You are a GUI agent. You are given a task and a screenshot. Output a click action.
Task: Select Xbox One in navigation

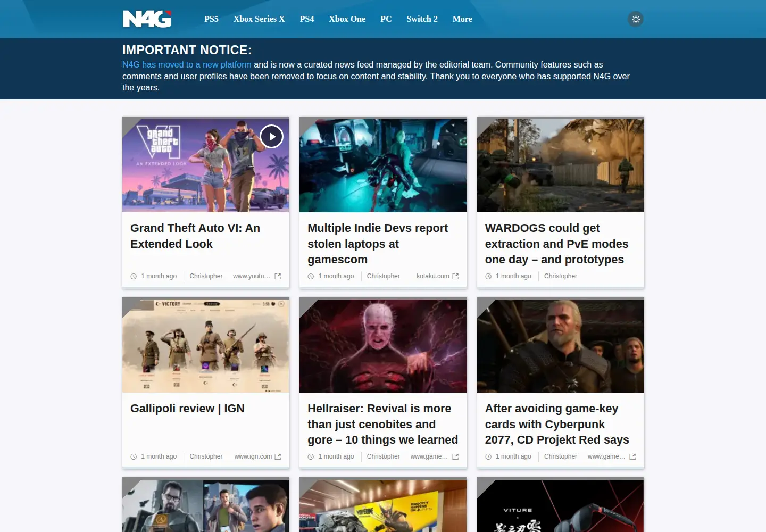(x=347, y=19)
